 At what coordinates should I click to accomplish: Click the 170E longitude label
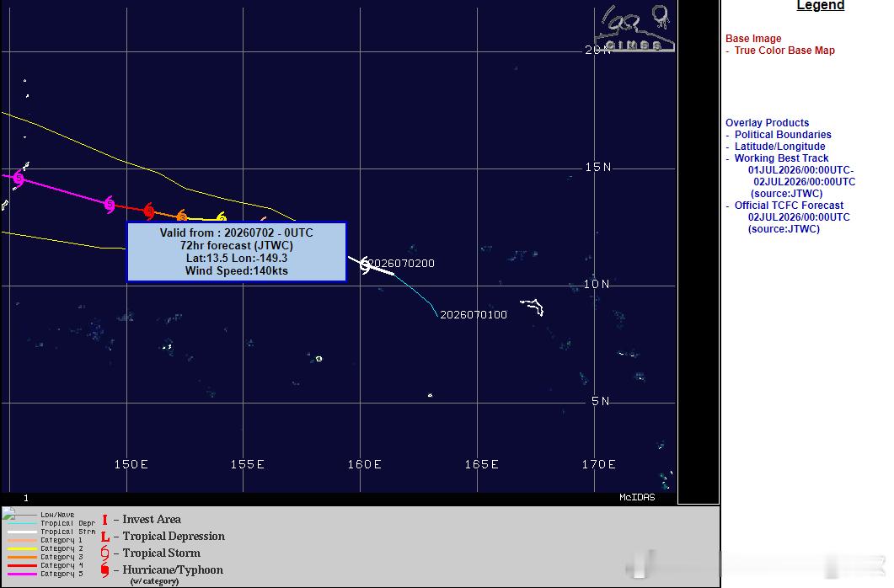[x=598, y=464]
